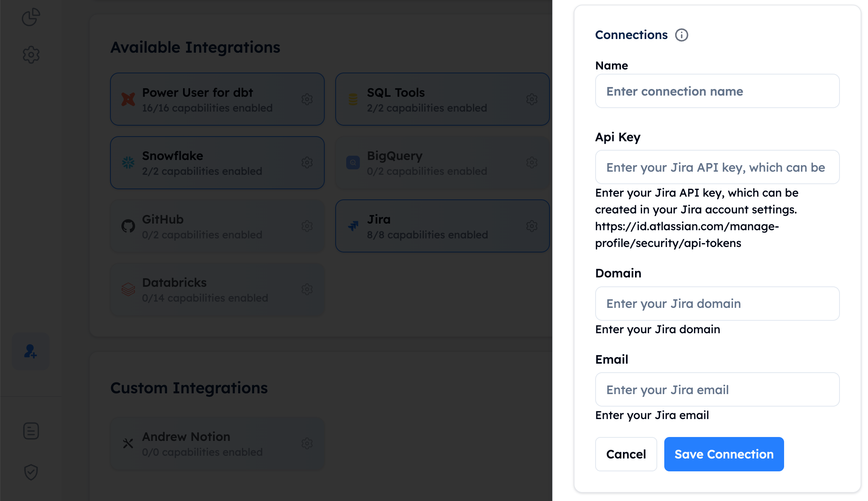Select the Snowflake card title
This screenshot has height=501, width=868.
(x=173, y=156)
